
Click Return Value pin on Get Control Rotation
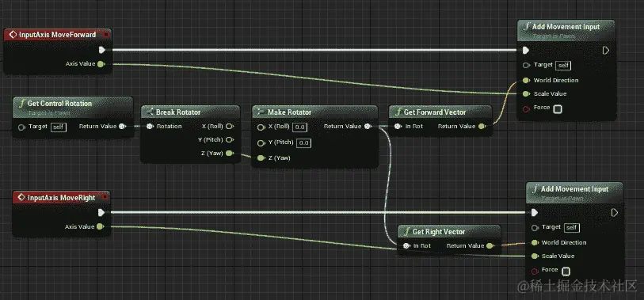[122, 127]
